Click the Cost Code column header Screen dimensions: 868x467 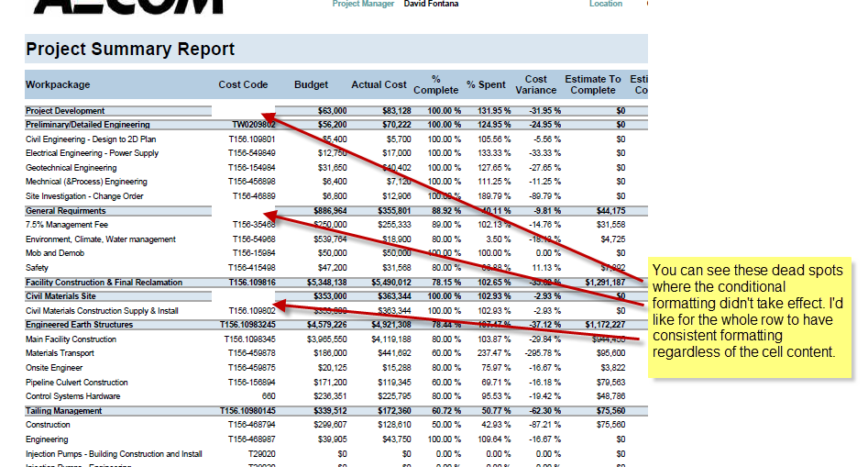243,84
